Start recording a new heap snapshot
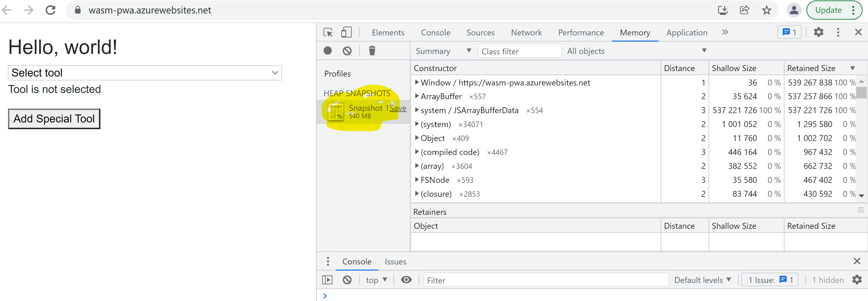The image size is (868, 301). (327, 51)
